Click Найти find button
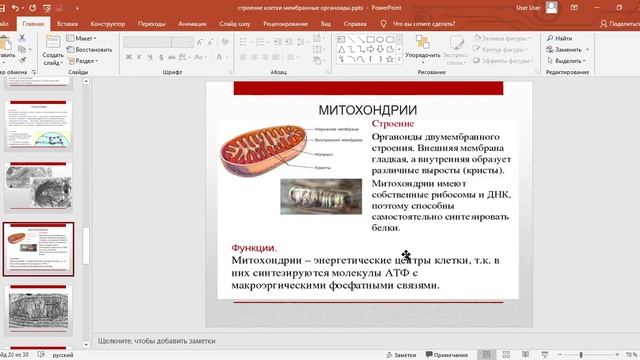The image size is (640, 360). click(559, 38)
